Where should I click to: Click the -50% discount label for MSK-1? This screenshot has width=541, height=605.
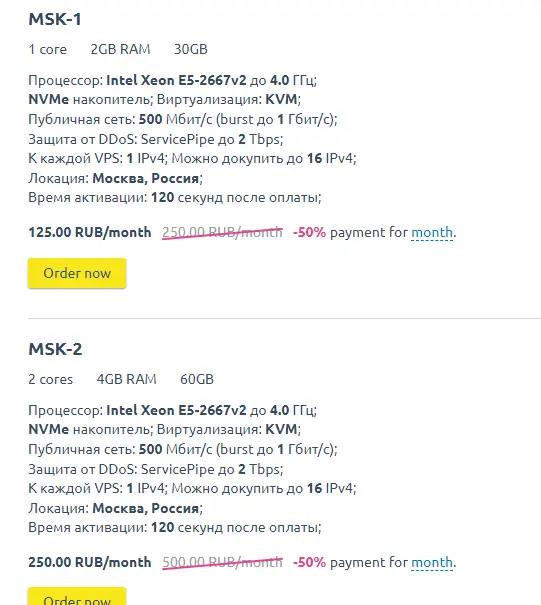click(x=309, y=232)
